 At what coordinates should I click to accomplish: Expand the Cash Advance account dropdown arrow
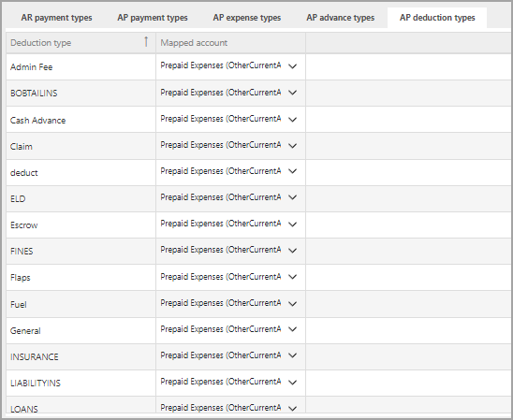(292, 120)
